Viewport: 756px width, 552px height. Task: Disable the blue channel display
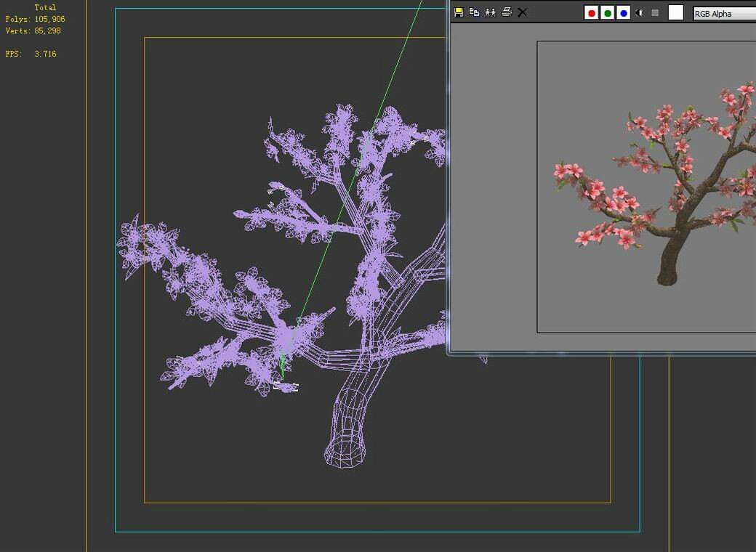click(x=623, y=12)
